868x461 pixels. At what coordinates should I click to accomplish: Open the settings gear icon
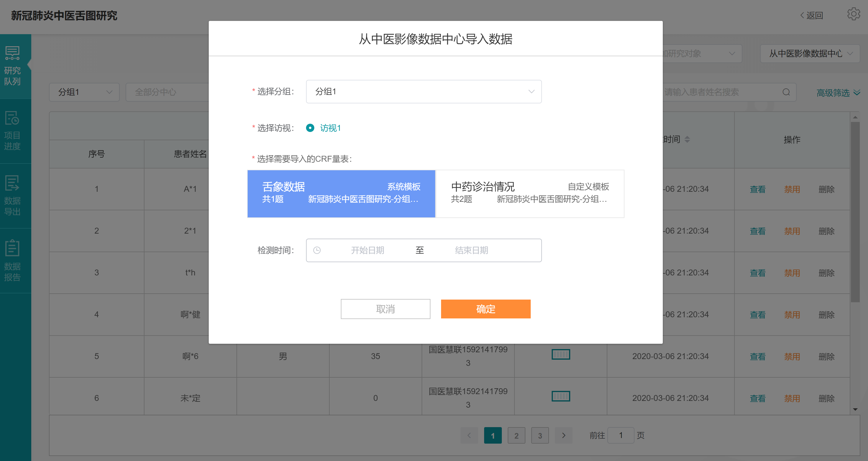click(x=853, y=14)
